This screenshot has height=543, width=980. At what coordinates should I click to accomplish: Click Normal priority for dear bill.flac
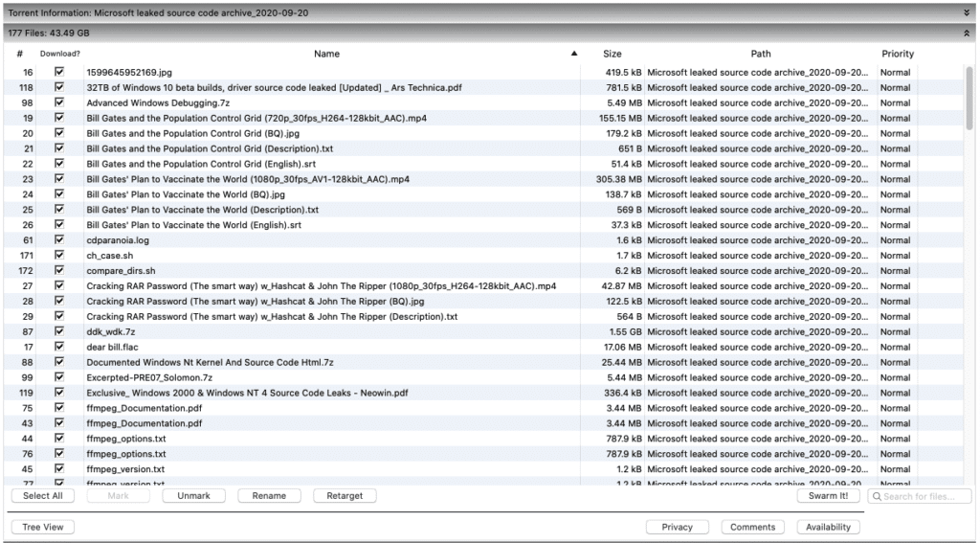coord(895,347)
